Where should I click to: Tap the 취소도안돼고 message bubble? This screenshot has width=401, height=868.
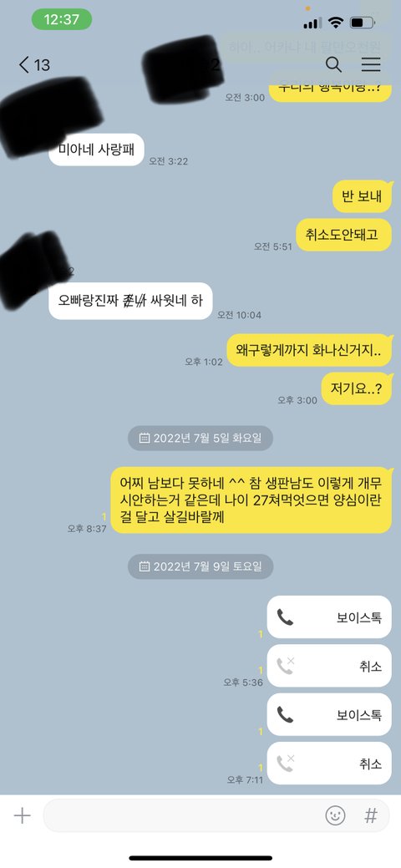[x=343, y=235]
